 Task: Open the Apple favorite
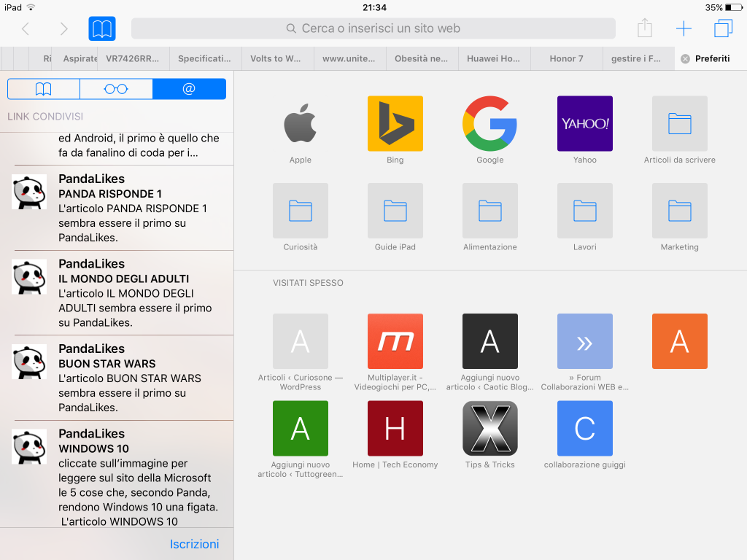pyautogui.click(x=300, y=130)
